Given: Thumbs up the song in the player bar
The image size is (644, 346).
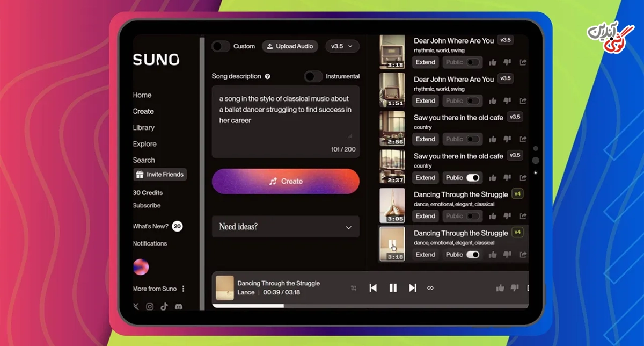Looking at the screenshot, I should coord(500,288).
